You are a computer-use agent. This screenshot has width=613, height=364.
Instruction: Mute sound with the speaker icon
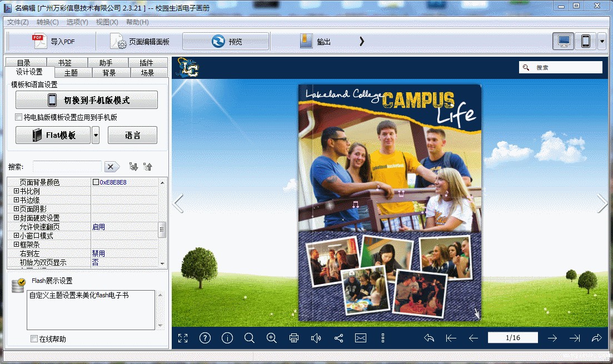pos(316,338)
